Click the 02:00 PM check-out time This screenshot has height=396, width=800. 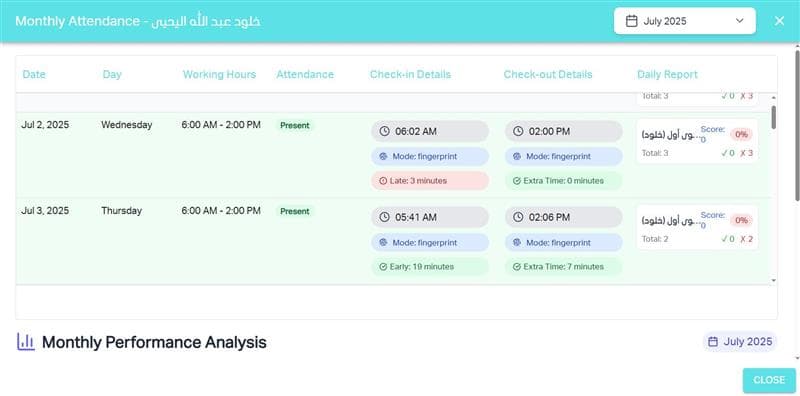[549, 131]
